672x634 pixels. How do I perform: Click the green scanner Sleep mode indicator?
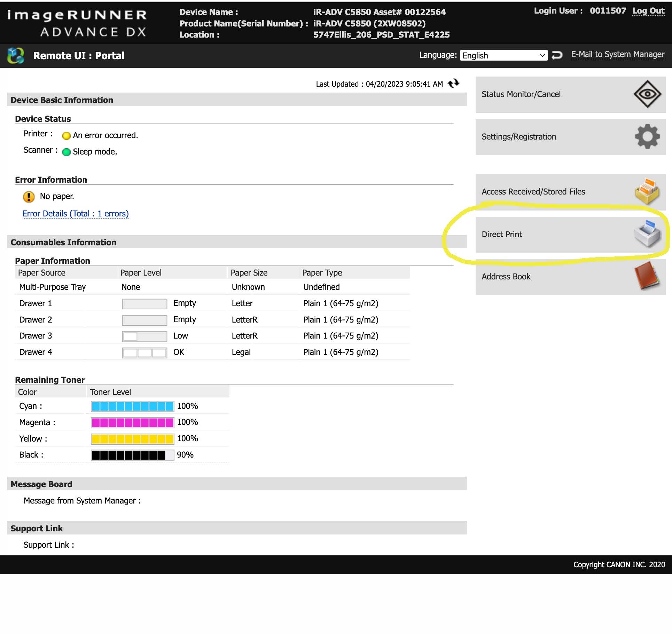67,152
